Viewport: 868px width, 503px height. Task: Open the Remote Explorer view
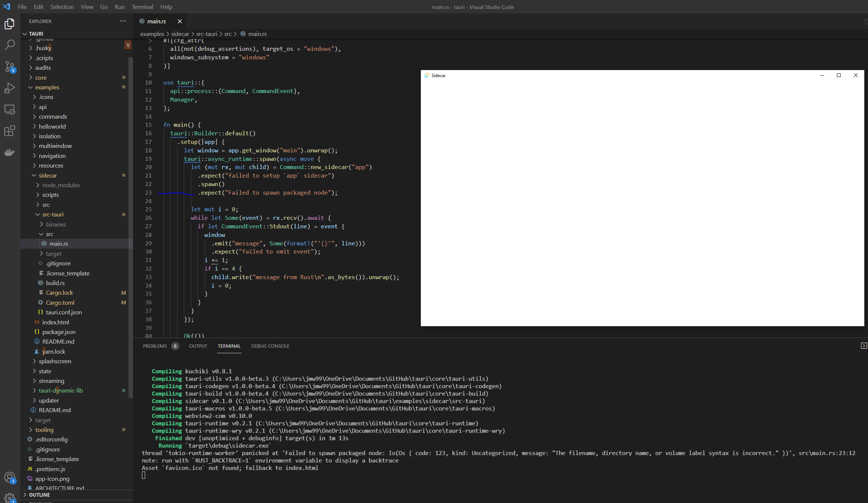click(x=9, y=109)
